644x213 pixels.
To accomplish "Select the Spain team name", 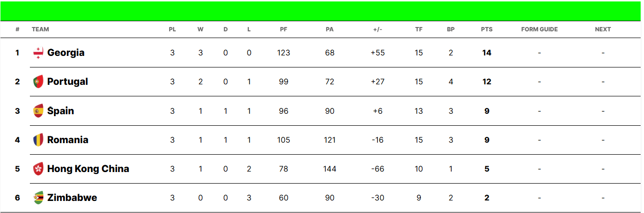I will pyautogui.click(x=61, y=111).
